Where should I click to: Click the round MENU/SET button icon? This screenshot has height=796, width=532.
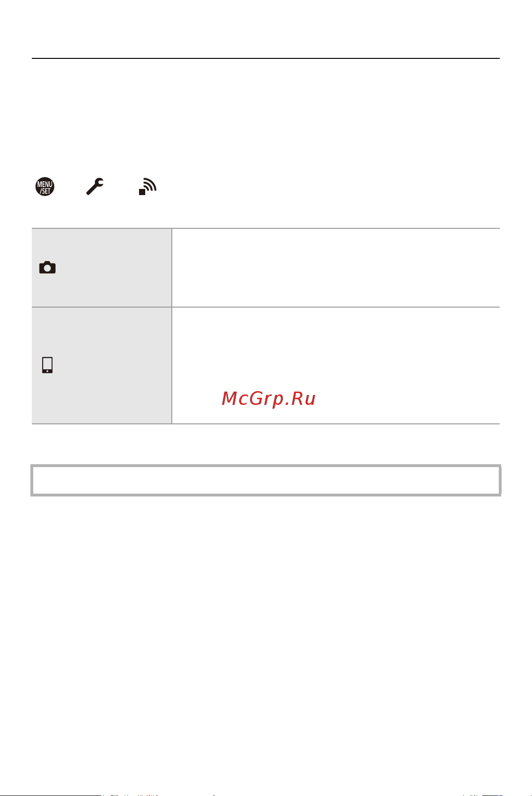(45, 187)
